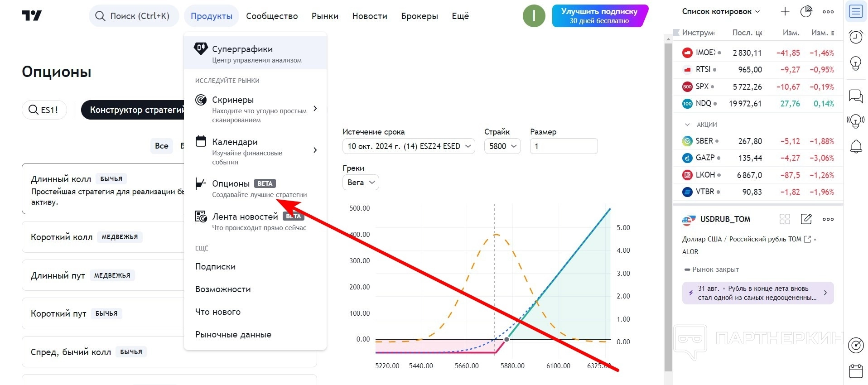The width and height of the screenshot is (868, 385).
Task: Open the user profile avatar menu
Action: pos(534,16)
